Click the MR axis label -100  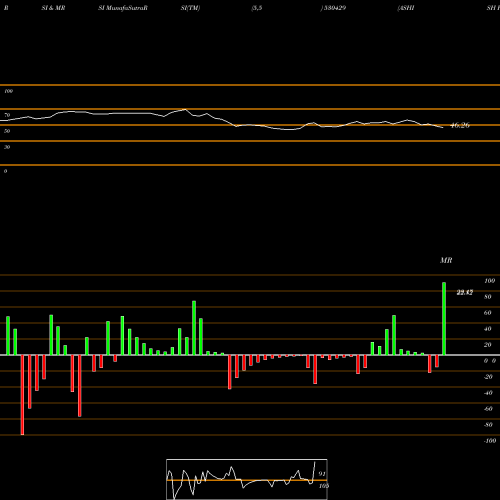pyautogui.click(x=490, y=441)
